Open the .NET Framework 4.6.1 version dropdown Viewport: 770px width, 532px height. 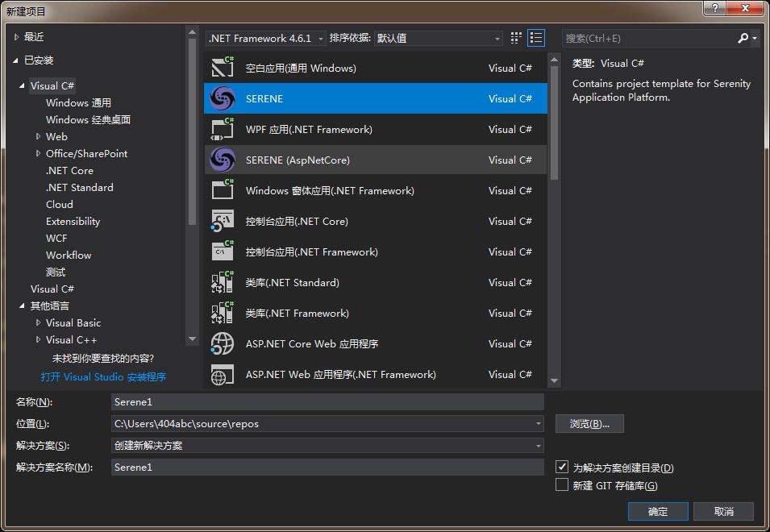point(265,38)
